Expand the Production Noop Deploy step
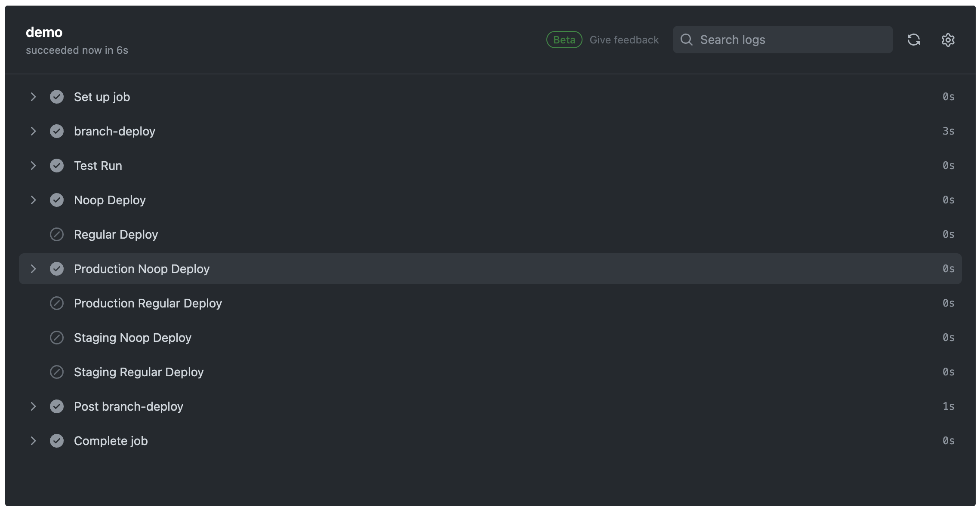Screen dimensions: 980x510 point(34,269)
